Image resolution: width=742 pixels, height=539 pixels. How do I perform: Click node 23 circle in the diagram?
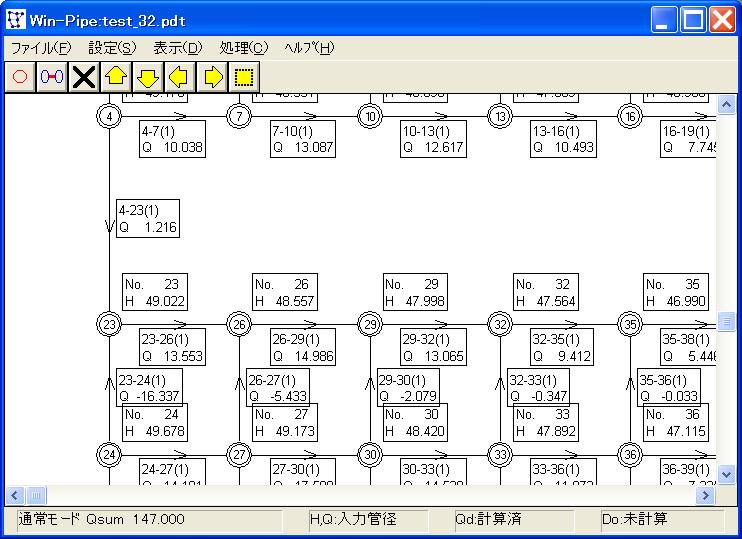[109, 325]
